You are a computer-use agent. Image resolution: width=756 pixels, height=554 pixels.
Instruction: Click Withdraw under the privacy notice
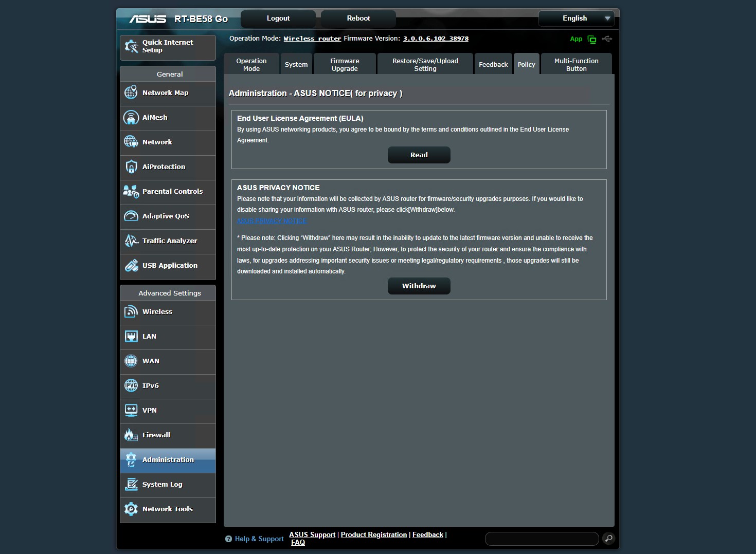pyautogui.click(x=419, y=286)
